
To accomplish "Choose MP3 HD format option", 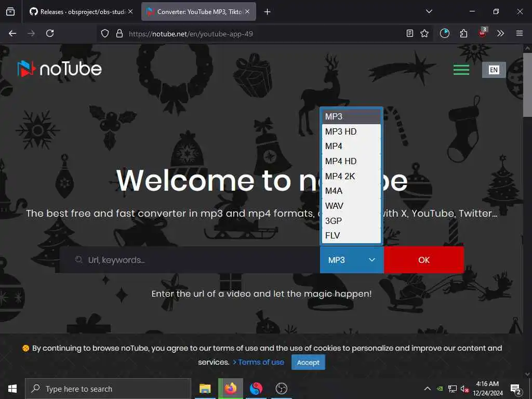I will coord(351,131).
